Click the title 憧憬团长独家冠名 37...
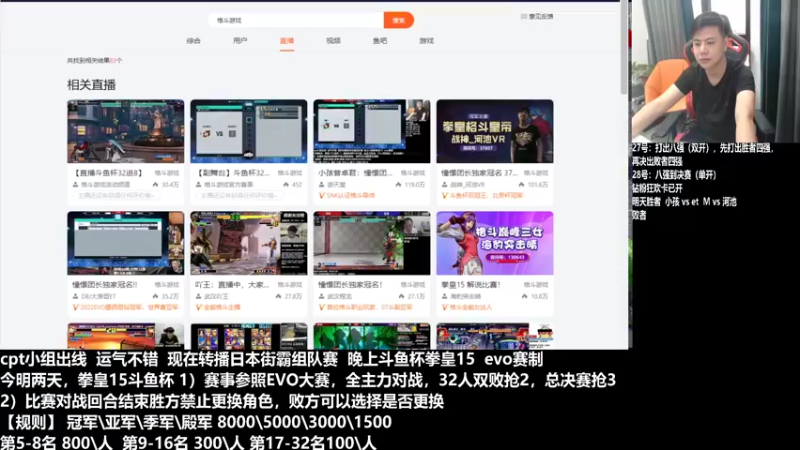 (480, 173)
